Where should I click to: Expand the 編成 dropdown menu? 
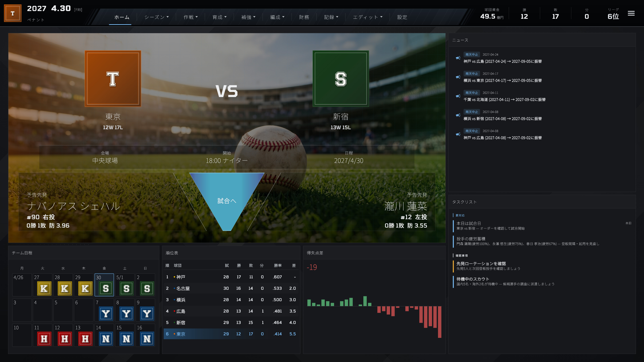[x=277, y=17]
